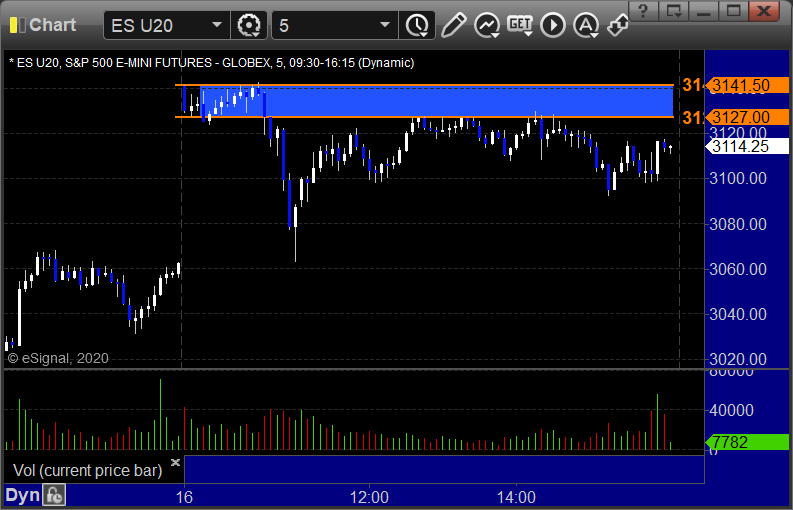The image size is (793, 510).
Task: Select the lower orange line at 3127.00
Action: 424,117
